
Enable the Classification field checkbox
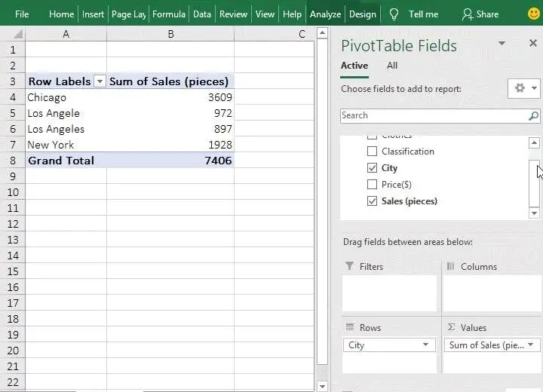[372, 152]
